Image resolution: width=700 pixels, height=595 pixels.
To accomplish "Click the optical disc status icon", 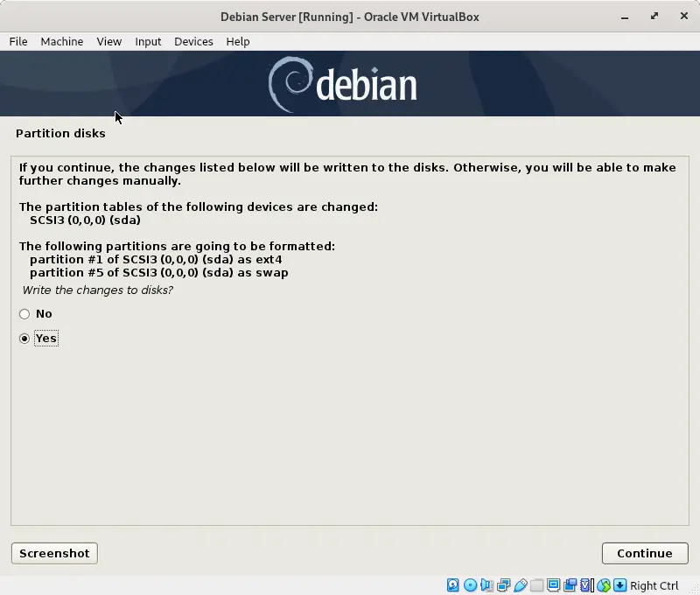I will click(470, 584).
